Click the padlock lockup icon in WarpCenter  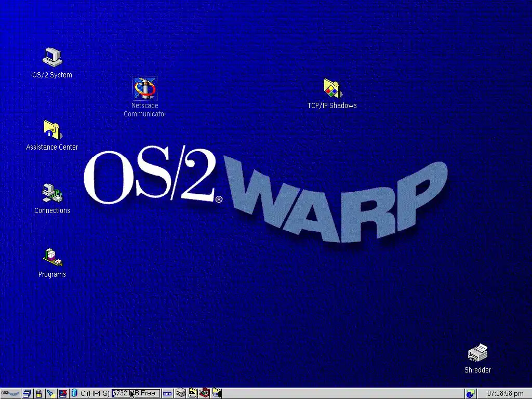pyautogui.click(x=38, y=394)
